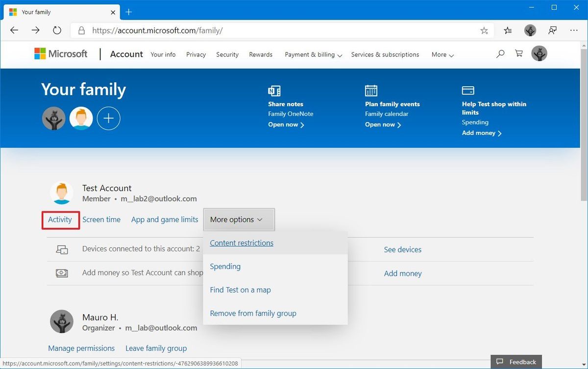Click the See devices link
This screenshot has width=588, height=369.
coord(402,249)
